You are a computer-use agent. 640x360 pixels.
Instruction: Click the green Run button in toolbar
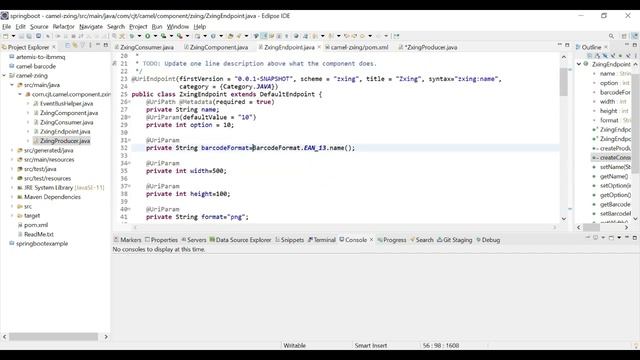147,36
